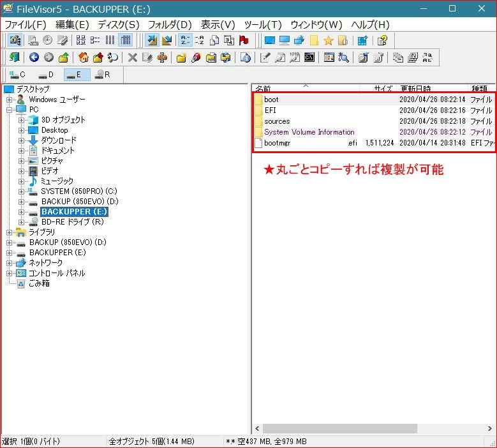Click the 1010 binary viewer icon
497x448 pixels.
(x=295, y=57)
